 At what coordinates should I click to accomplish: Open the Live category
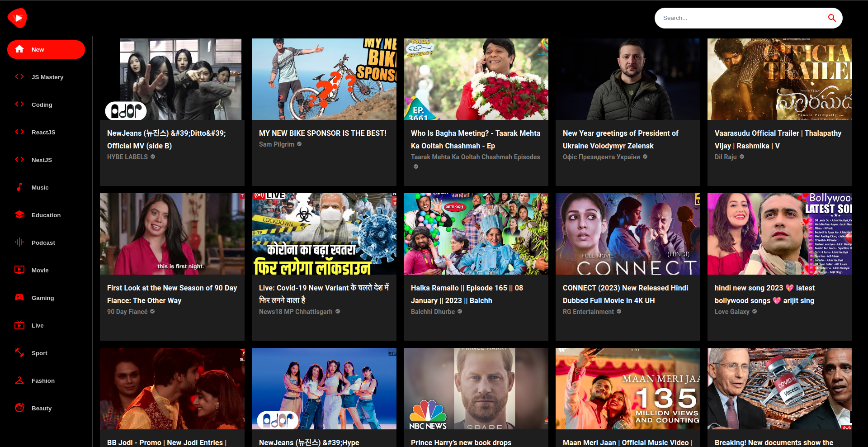coord(46,325)
